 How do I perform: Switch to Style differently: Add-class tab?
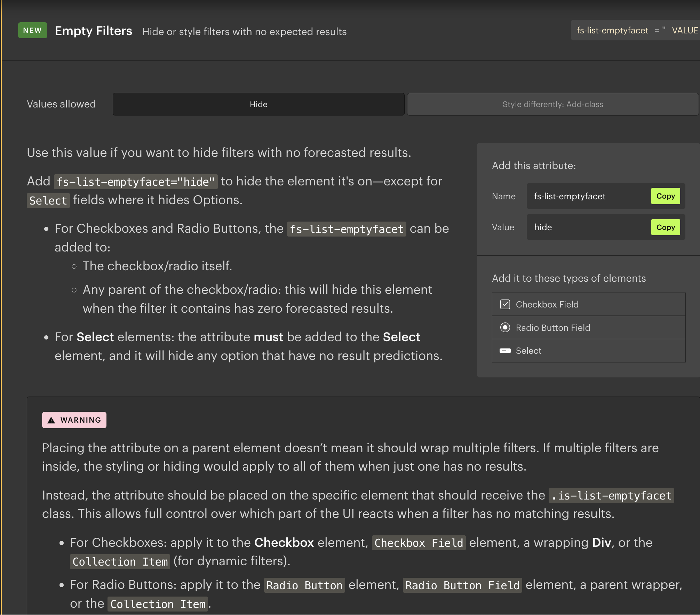[x=552, y=104]
